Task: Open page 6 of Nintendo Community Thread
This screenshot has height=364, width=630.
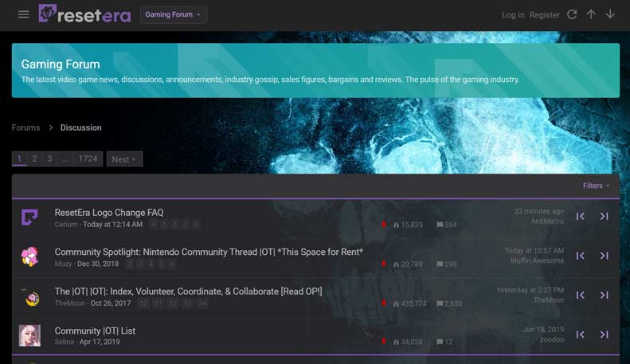Action: pos(172,264)
